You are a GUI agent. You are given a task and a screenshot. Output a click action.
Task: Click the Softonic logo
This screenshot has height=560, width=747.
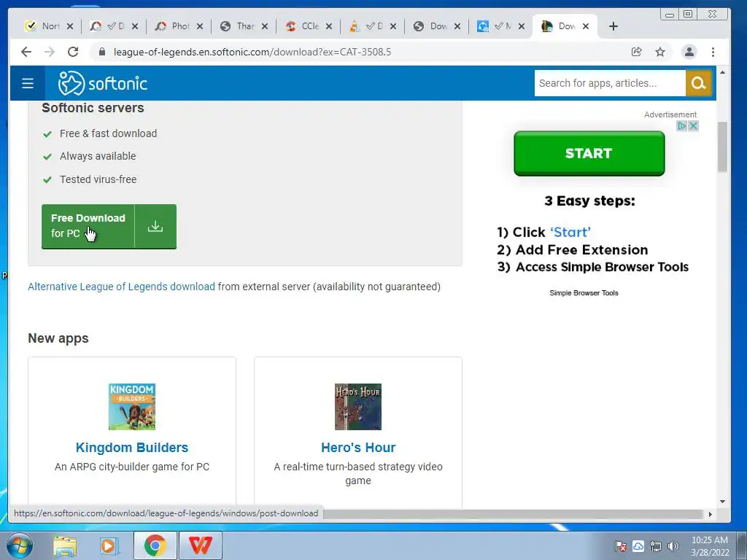(102, 83)
